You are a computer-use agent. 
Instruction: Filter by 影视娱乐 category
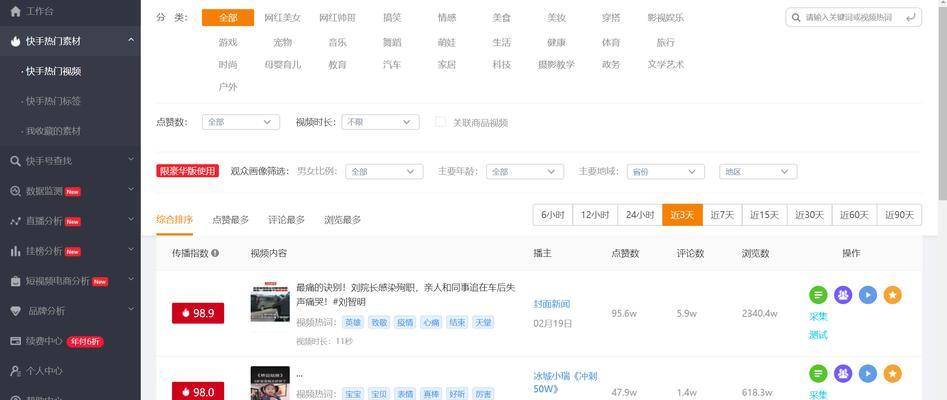(x=666, y=18)
